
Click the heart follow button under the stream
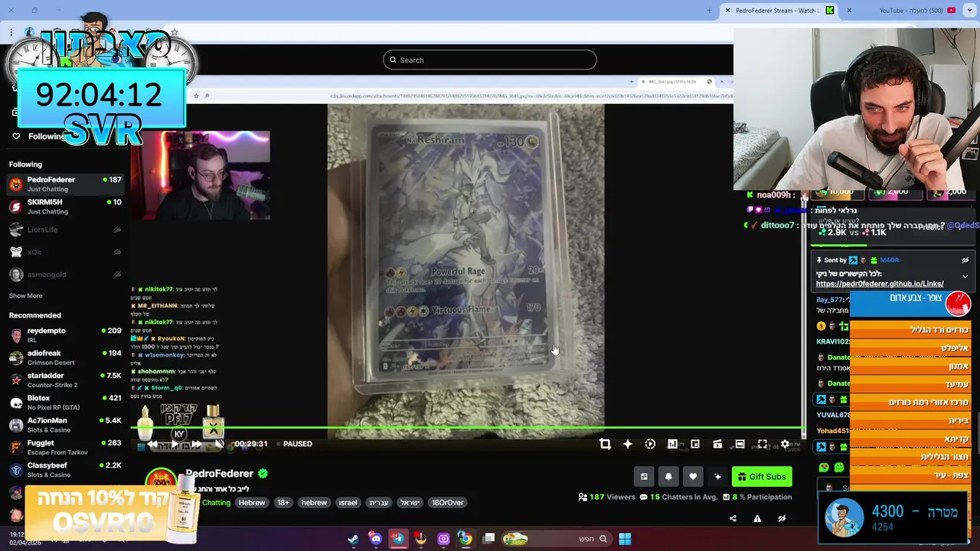(x=693, y=477)
